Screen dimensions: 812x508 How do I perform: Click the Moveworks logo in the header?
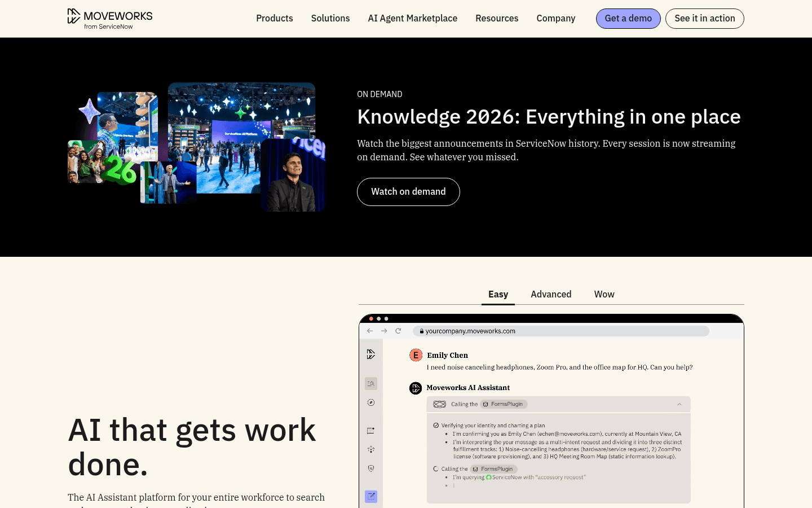(x=110, y=19)
